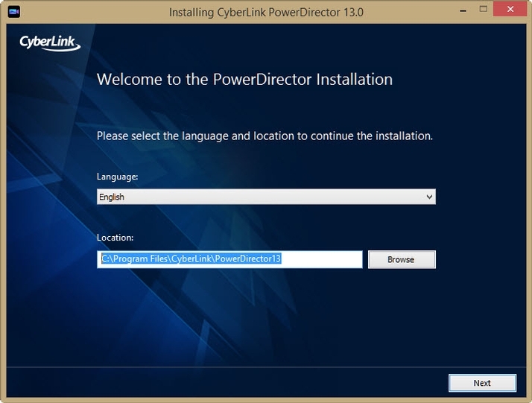Screen dimensions: 532x403
Task: Click the empty bottom bar left of Next
Action: pyautogui.click(x=224, y=383)
